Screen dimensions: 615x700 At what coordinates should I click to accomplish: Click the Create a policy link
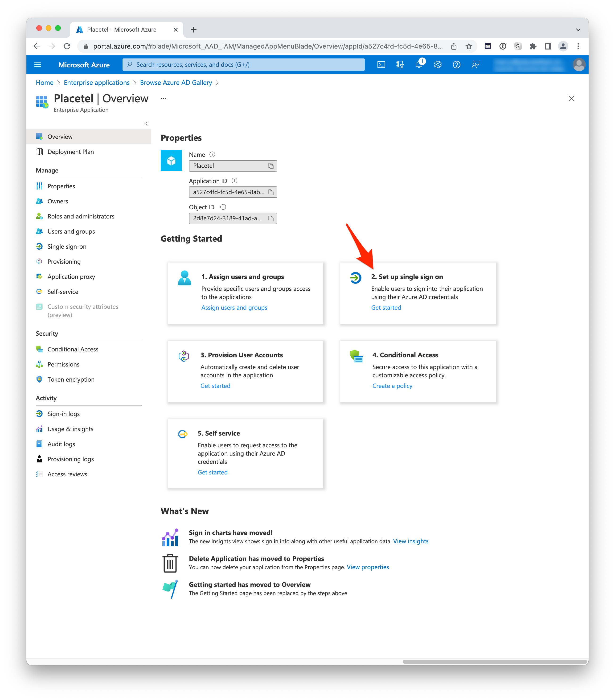click(392, 386)
